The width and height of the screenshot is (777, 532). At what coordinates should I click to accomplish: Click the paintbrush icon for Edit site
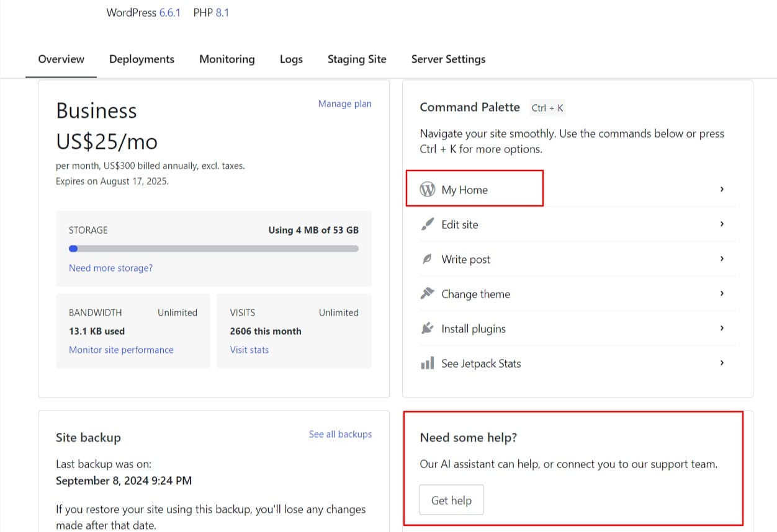[427, 224]
